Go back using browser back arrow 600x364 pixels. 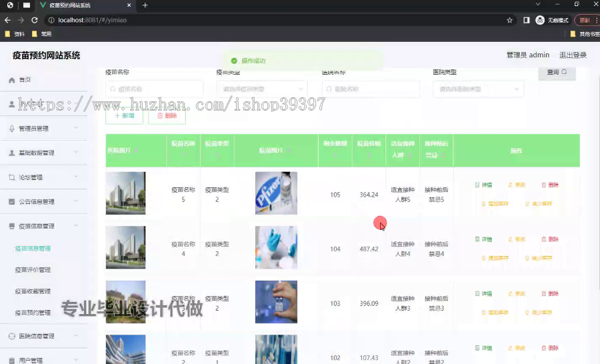(x=7, y=20)
